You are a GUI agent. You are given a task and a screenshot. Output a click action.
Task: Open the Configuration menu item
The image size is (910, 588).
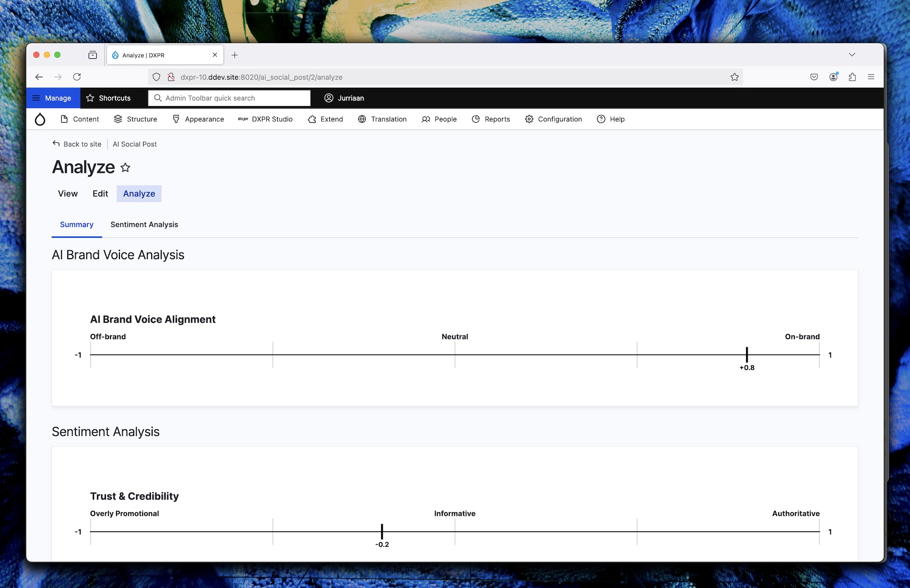553,119
